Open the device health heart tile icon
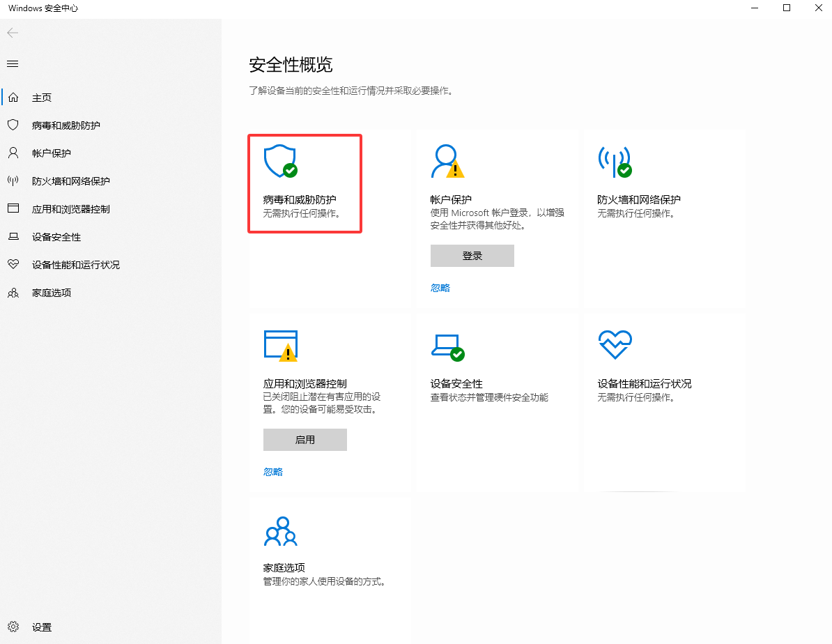Image resolution: width=832 pixels, height=644 pixels. point(615,344)
